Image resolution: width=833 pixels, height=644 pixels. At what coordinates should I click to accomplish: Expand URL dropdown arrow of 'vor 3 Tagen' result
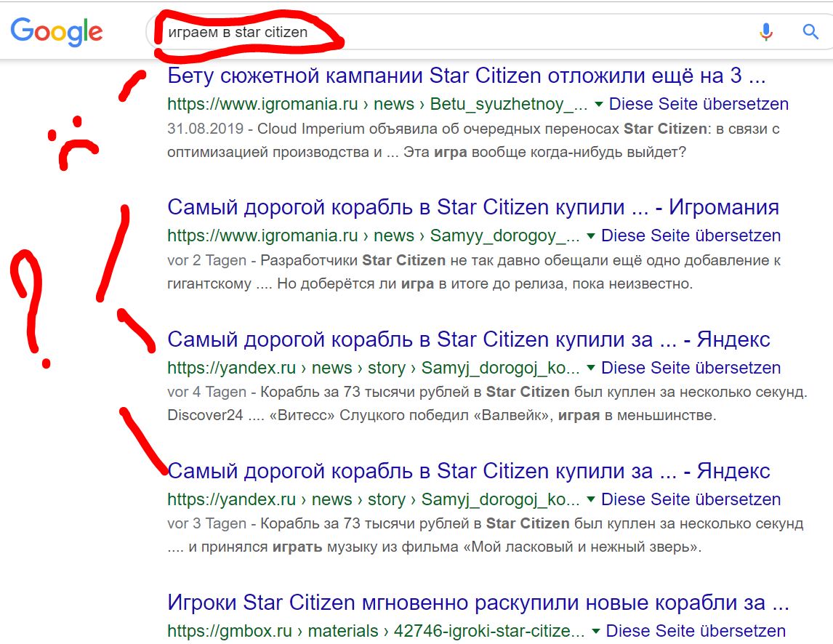pos(591,499)
